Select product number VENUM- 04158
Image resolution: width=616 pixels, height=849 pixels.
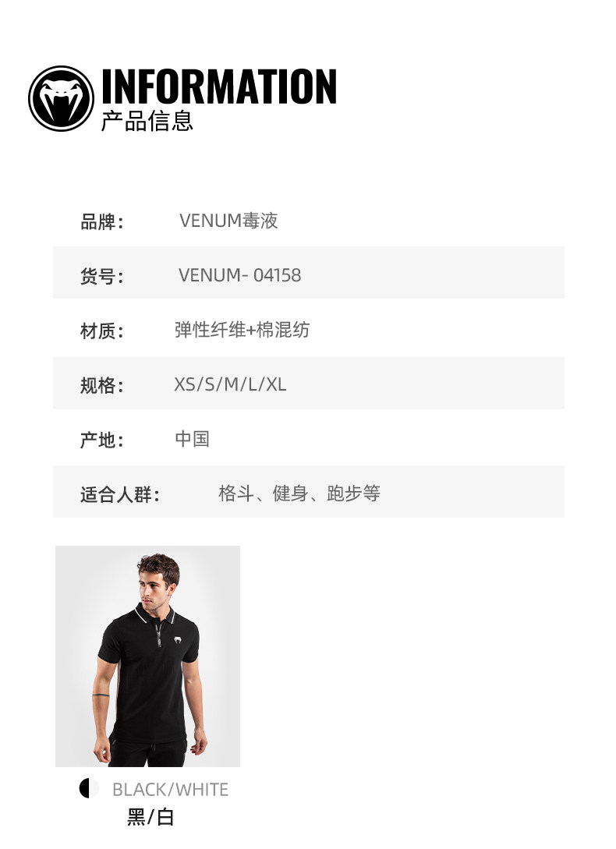point(239,275)
